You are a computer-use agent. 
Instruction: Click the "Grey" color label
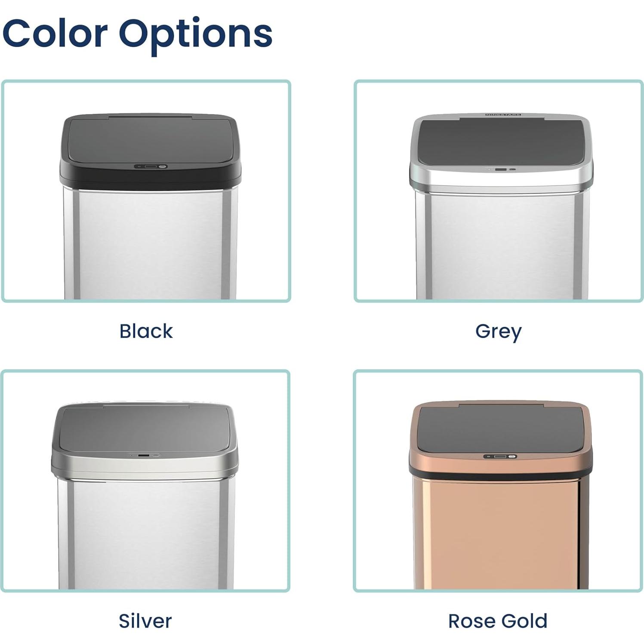click(x=498, y=332)
